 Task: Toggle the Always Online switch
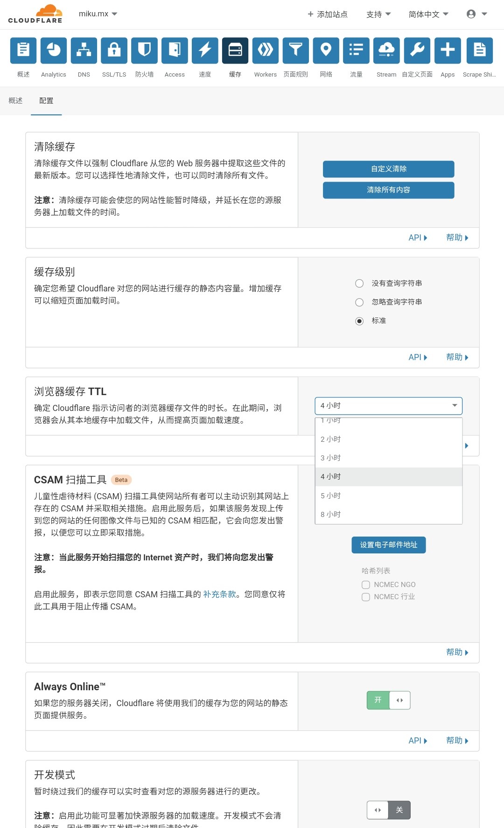389,700
